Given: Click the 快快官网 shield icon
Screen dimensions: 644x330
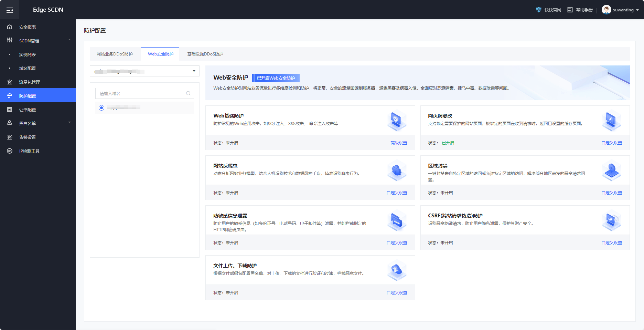Looking at the screenshot, I should (539, 10).
